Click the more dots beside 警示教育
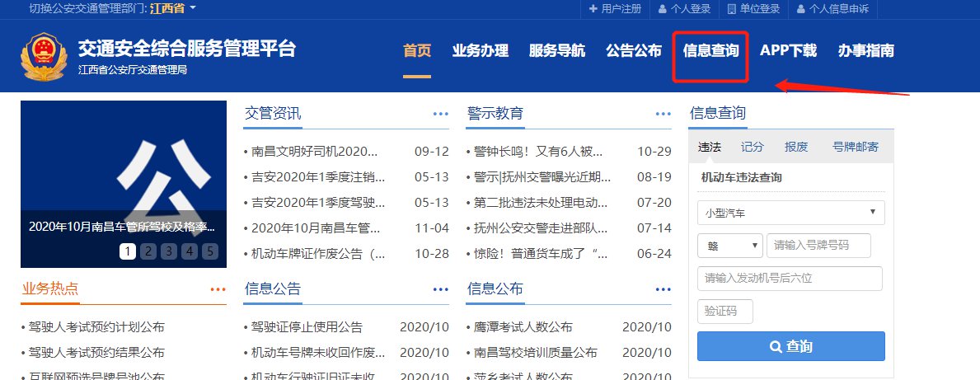 pyautogui.click(x=663, y=114)
